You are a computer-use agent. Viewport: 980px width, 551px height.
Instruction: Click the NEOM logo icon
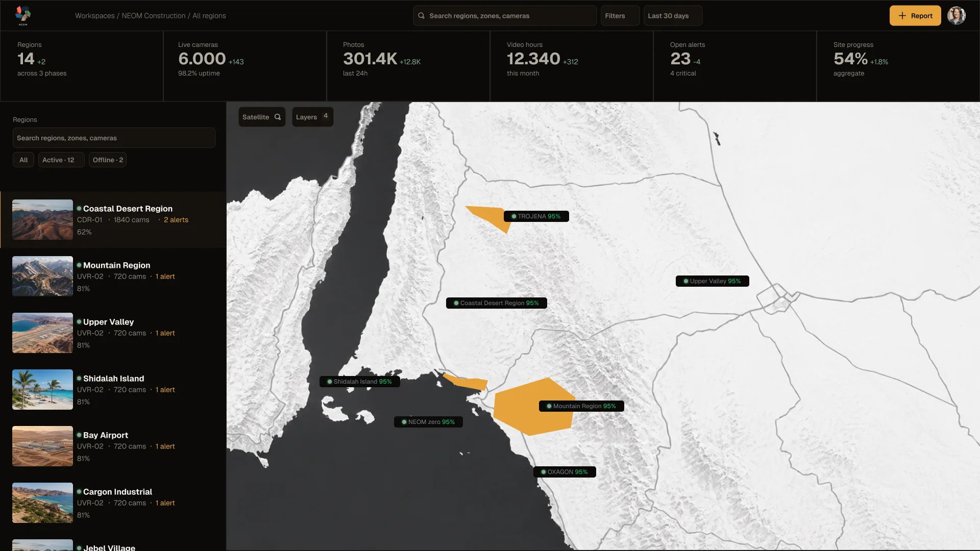click(23, 15)
